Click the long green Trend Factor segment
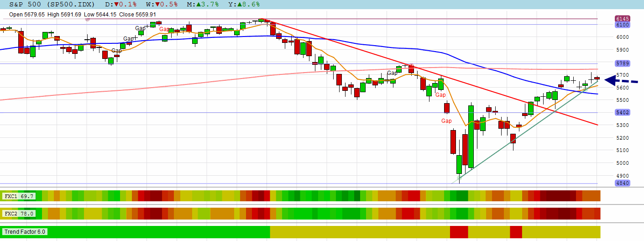644x241 pixels. pos(135,232)
